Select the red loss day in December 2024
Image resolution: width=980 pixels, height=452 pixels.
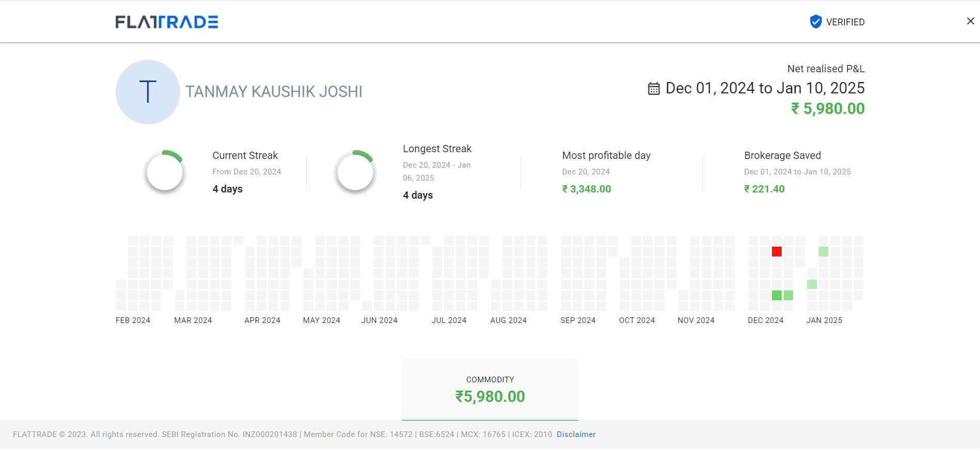[x=777, y=251]
